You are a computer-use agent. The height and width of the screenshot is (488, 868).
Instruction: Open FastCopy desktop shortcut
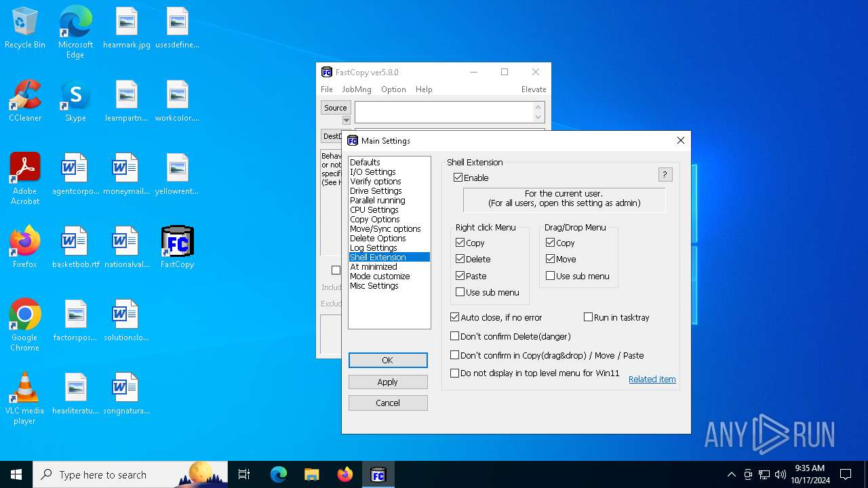177,247
